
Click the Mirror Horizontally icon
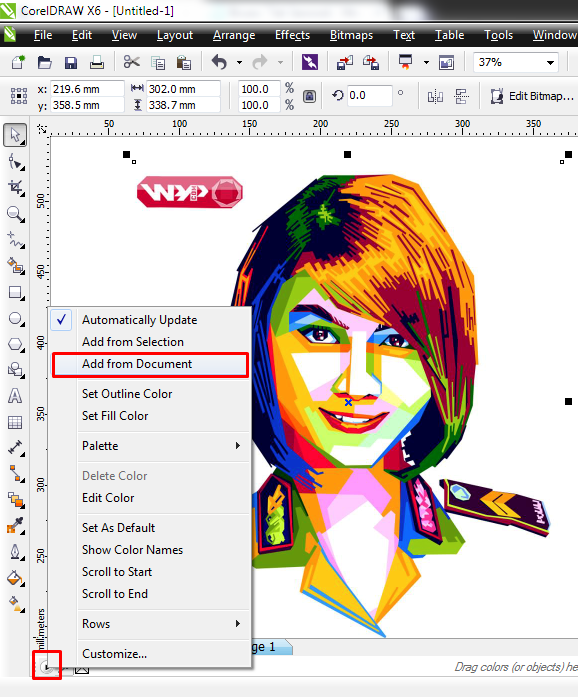(435, 96)
